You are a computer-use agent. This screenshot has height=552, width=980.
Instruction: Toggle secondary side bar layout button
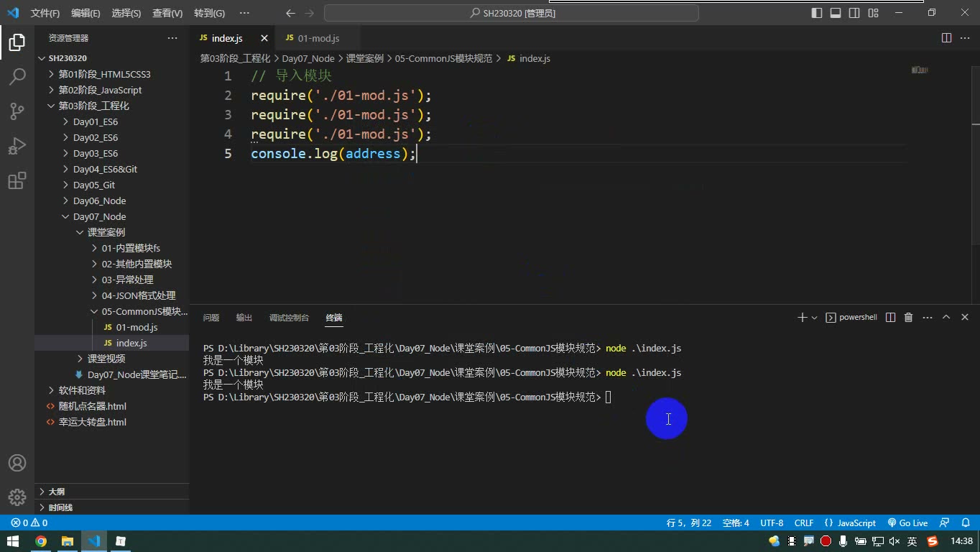(x=854, y=13)
